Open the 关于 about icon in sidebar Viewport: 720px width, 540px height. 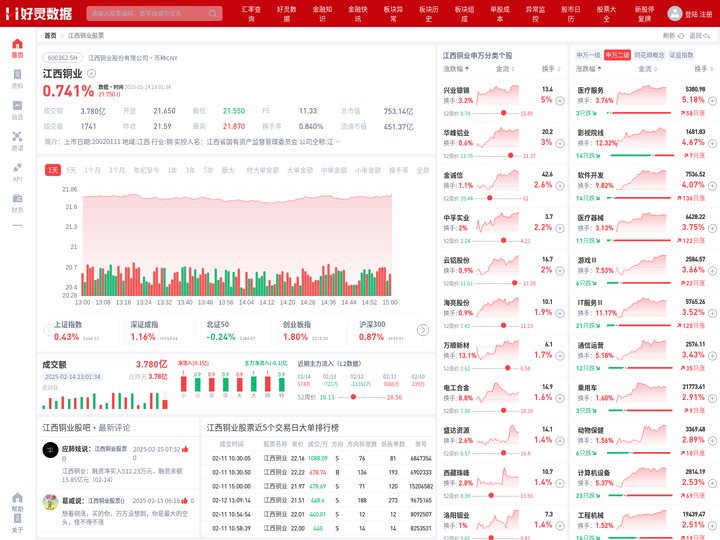pos(17,518)
